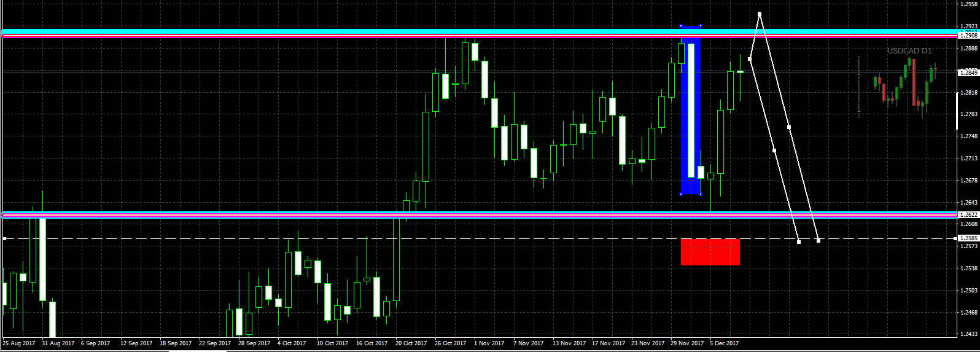The height and width of the screenshot is (352, 980).
Task: Click the highlighted 1.2622 price label
Action: click(968, 215)
